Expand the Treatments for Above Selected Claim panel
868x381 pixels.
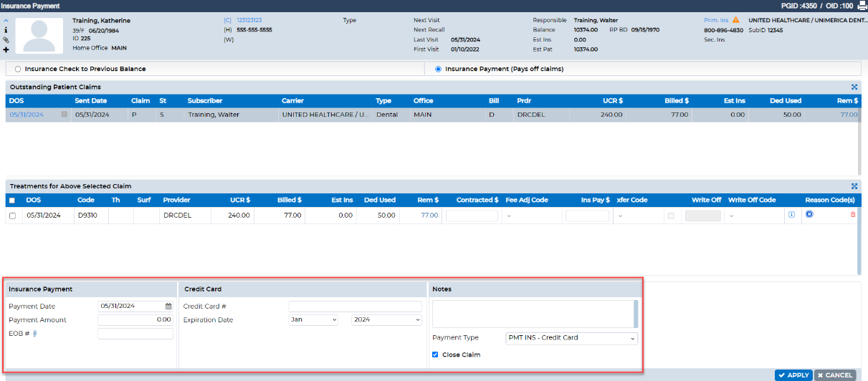click(854, 186)
